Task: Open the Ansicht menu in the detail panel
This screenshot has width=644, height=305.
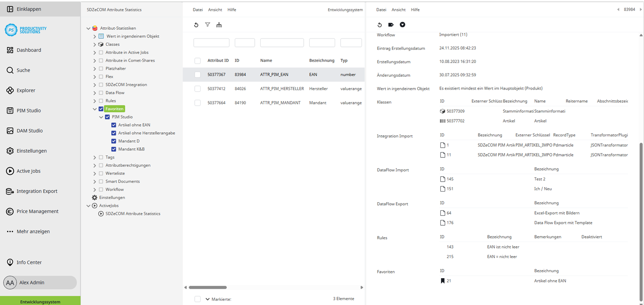Action: 398,9
